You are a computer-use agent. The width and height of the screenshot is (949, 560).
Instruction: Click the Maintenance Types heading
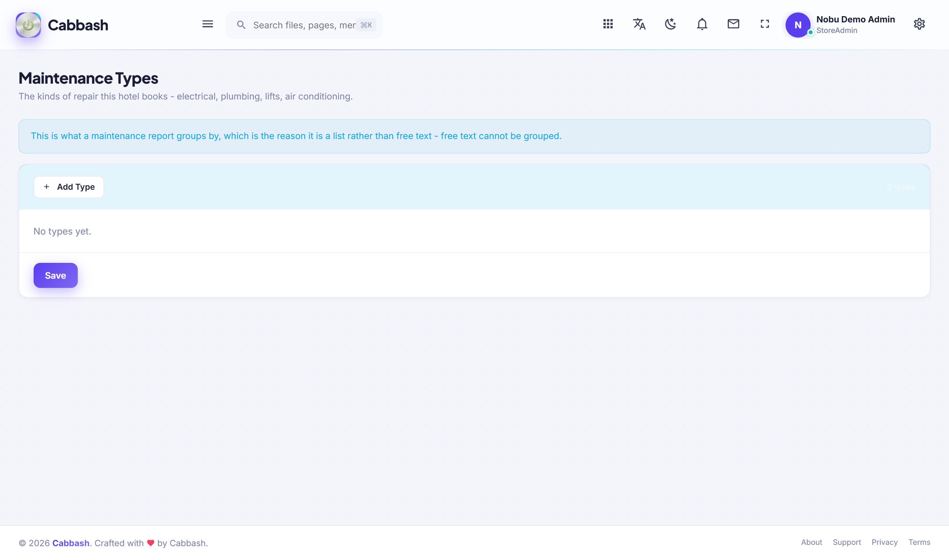tap(88, 78)
